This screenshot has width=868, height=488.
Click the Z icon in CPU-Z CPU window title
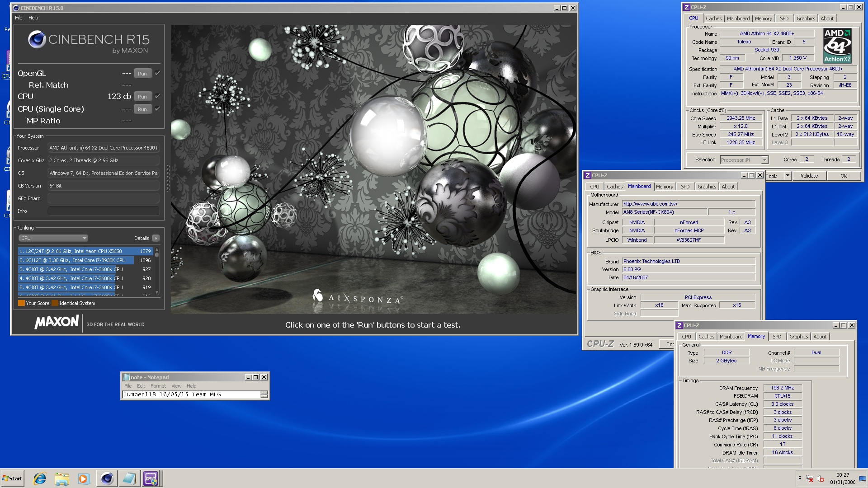pyautogui.click(x=686, y=7)
